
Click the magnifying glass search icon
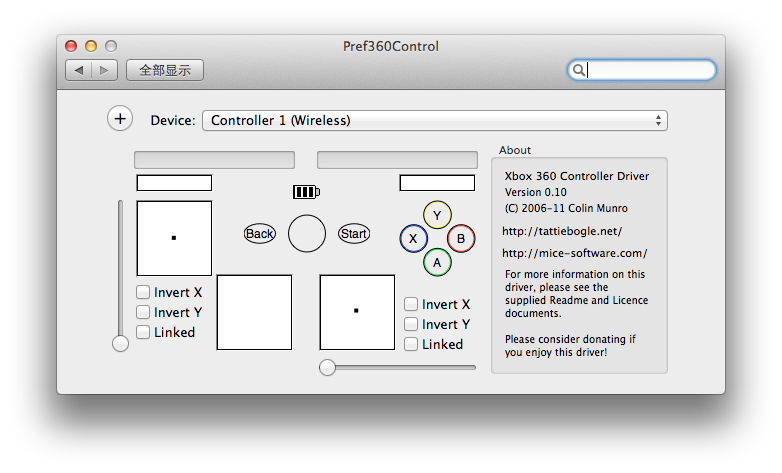(x=578, y=70)
